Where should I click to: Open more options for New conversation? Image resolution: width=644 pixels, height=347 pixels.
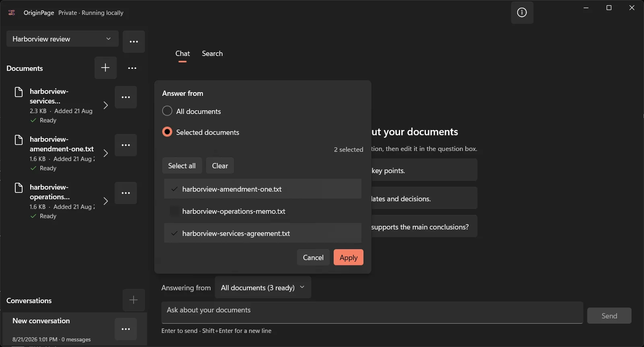click(x=126, y=329)
